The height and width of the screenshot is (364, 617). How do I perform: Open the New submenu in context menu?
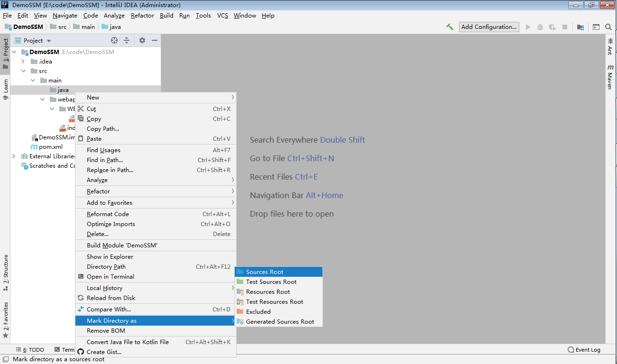[156, 97]
